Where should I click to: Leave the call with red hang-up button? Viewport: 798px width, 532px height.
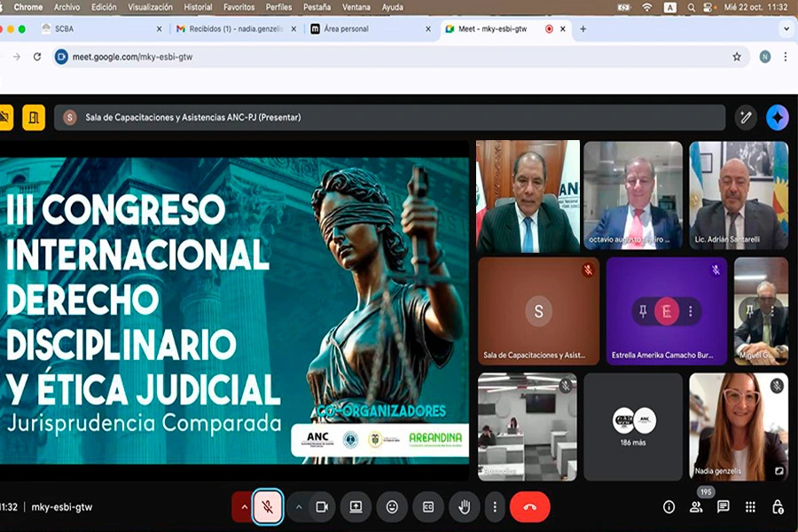click(x=529, y=506)
